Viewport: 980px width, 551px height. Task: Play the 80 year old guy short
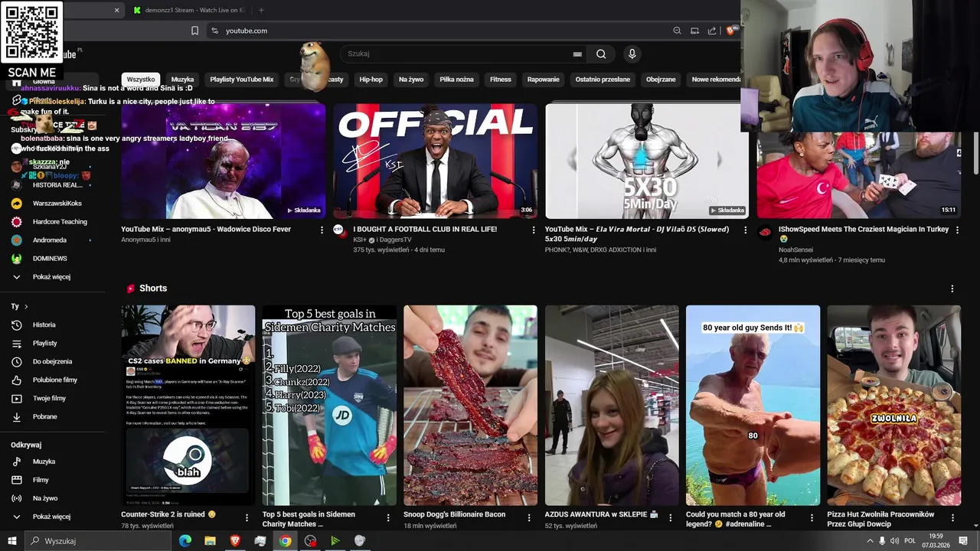pyautogui.click(x=753, y=406)
